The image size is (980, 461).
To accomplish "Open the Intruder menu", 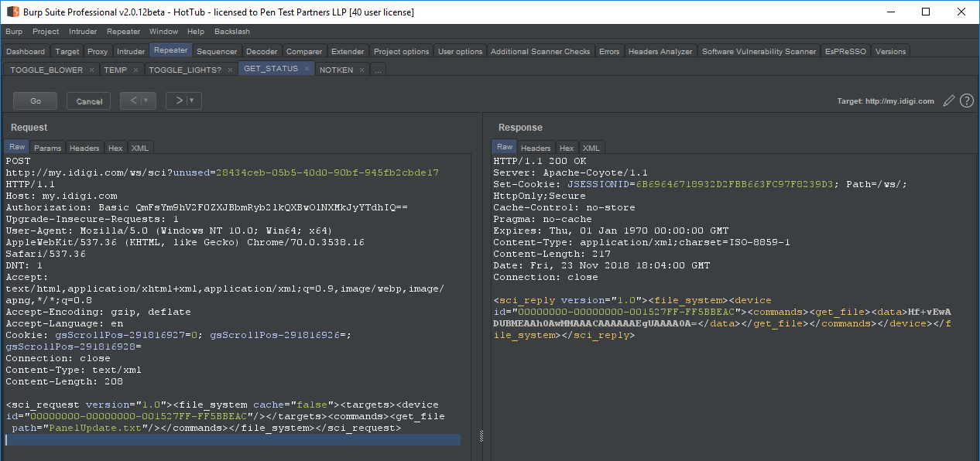I will click(x=83, y=32).
